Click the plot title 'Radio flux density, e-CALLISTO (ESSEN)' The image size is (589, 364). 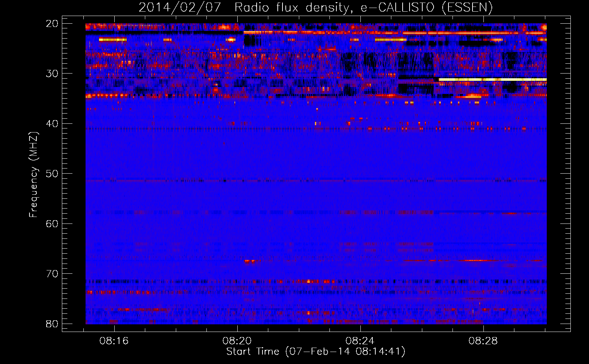(x=363, y=8)
